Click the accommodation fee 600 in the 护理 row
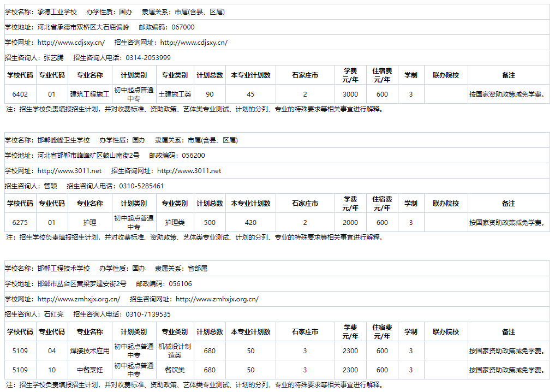 pos(382,222)
